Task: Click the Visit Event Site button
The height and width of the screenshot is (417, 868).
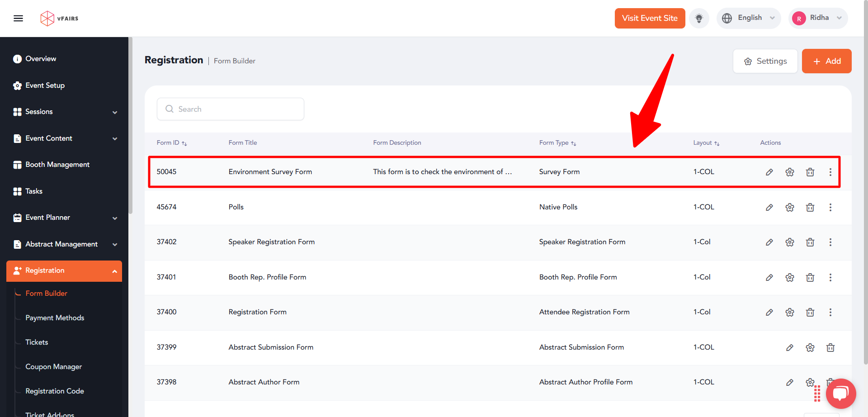Action: point(650,18)
